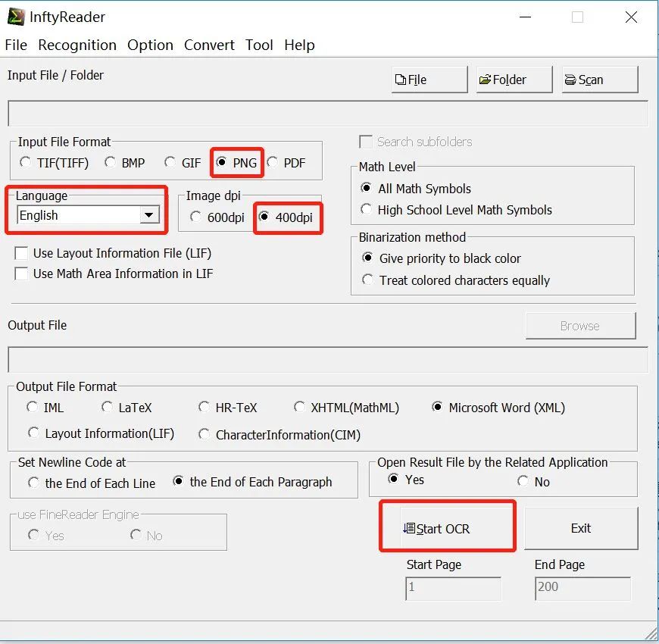659x644 pixels.
Task: Click the Scan button
Action: [600, 80]
